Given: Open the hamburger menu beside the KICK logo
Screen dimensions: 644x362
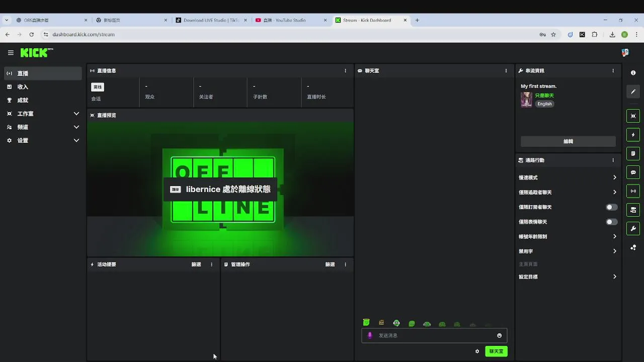Looking at the screenshot, I should point(11,53).
